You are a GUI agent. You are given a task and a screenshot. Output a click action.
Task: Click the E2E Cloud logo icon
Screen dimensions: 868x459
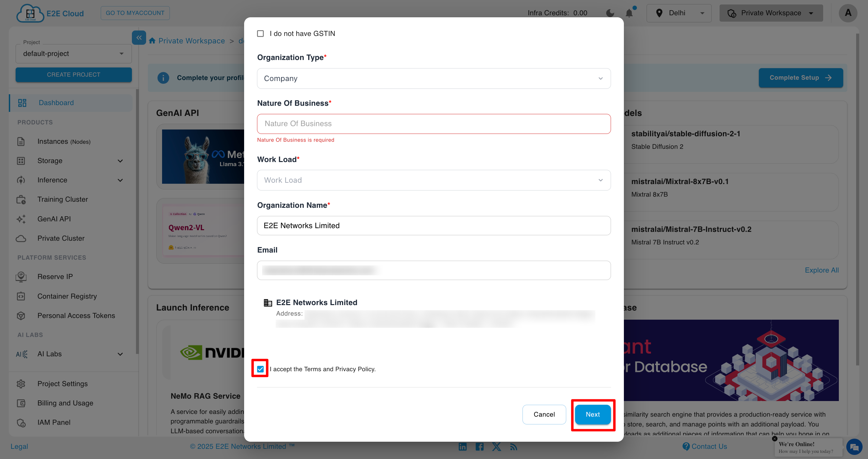click(30, 13)
